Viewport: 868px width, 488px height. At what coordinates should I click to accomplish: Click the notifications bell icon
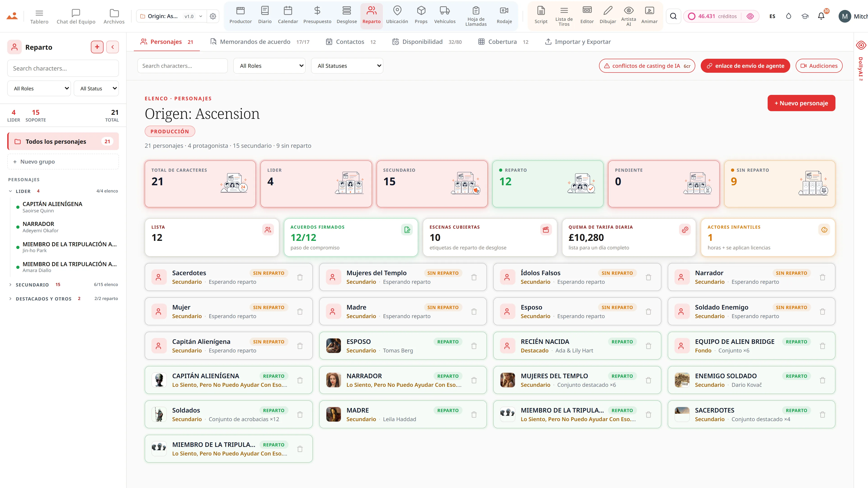821,16
